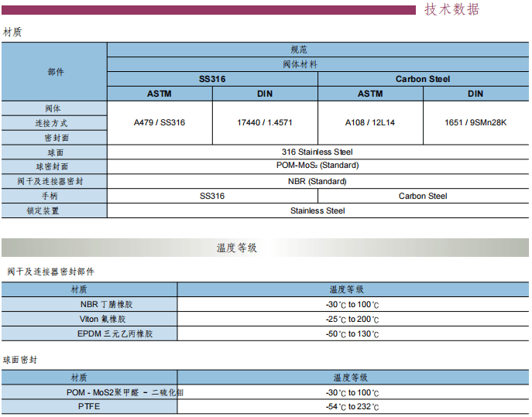Click the A108 / 12L14 cell
The height and width of the screenshot is (417, 532).
pos(370,122)
